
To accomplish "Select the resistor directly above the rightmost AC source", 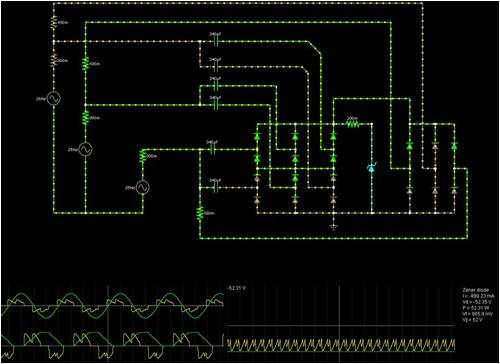I will coord(143,156).
